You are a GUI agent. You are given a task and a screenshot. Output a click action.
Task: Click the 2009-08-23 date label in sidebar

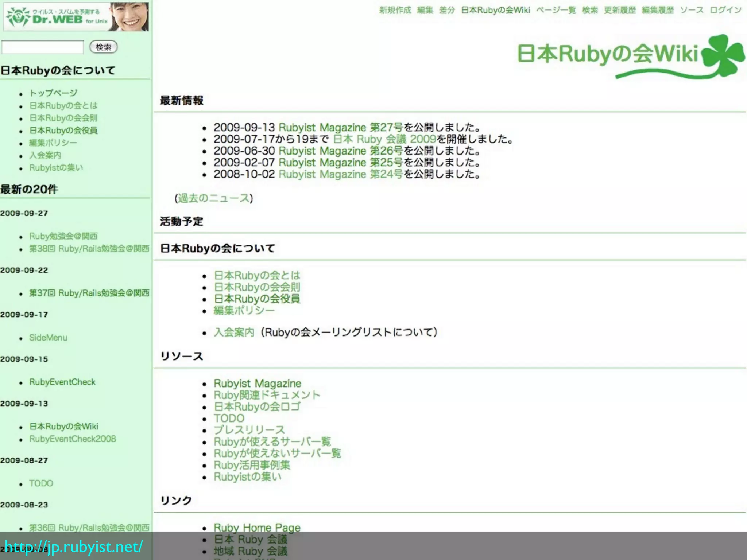click(x=24, y=505)
